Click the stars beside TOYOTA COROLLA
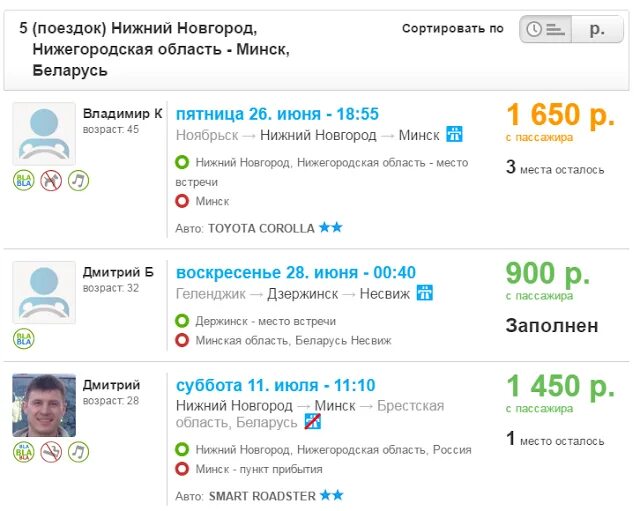Viewport: 640px width, 511px height. 331,228
